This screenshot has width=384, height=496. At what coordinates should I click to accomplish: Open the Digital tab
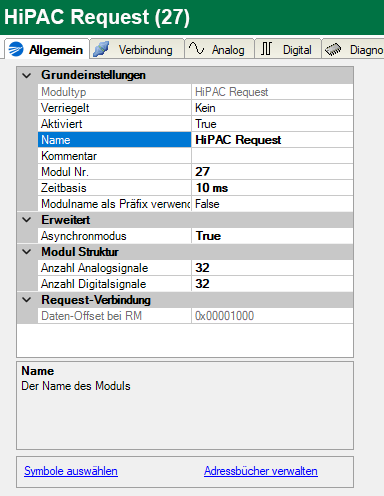tap(288, 49)
